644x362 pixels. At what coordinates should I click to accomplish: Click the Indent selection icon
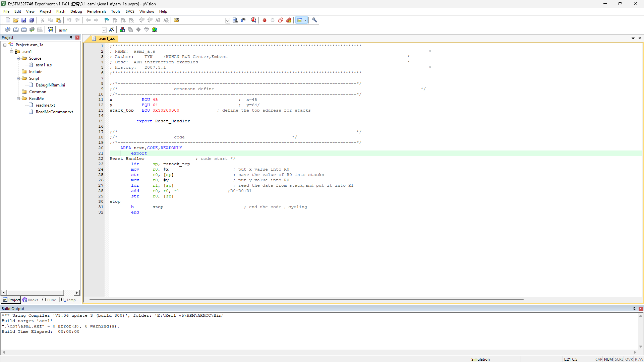tap(142, 20)
